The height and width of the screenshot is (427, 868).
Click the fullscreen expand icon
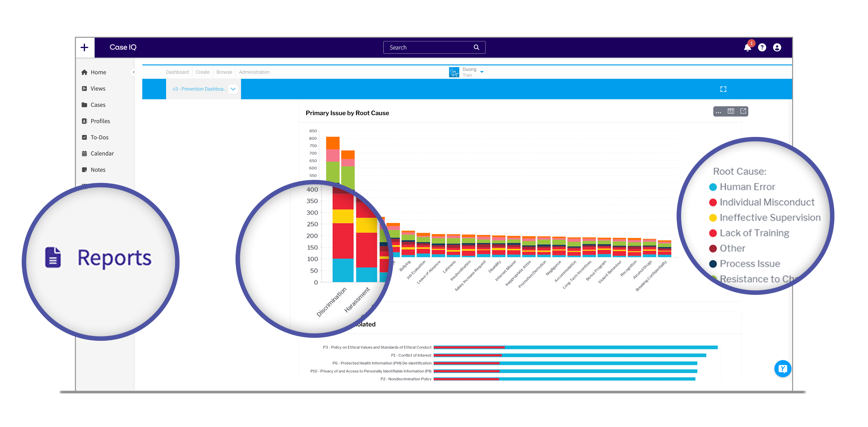723,89
